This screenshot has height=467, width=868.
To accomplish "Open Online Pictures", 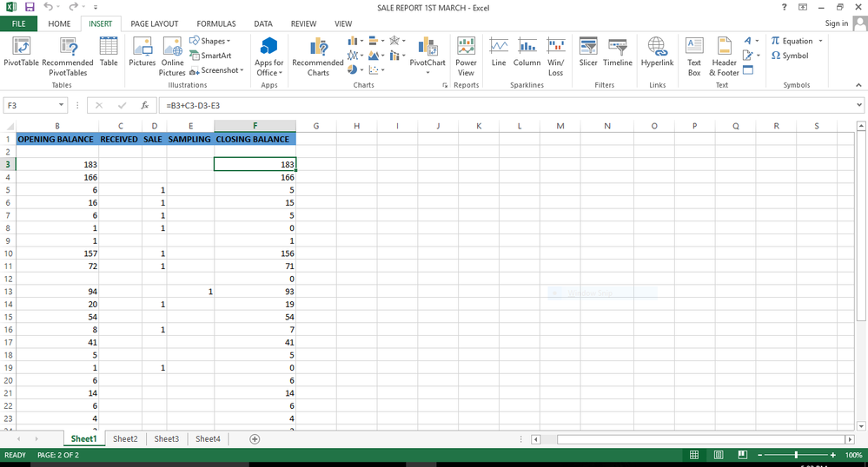I will point(172,56).
